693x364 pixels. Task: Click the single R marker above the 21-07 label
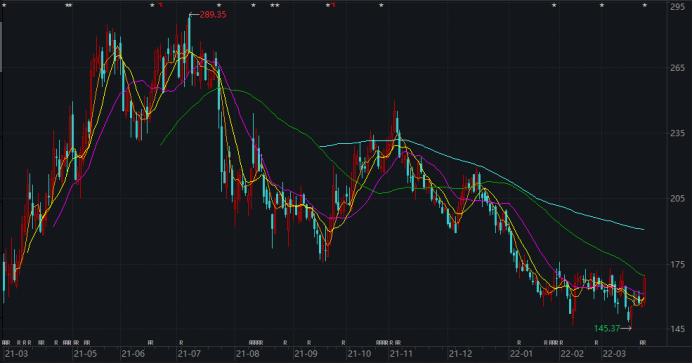pos(181,342)
